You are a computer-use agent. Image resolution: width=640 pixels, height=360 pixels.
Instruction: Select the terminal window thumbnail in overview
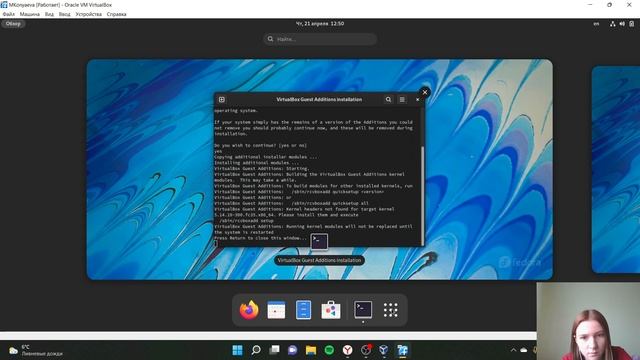click(319, 169)
